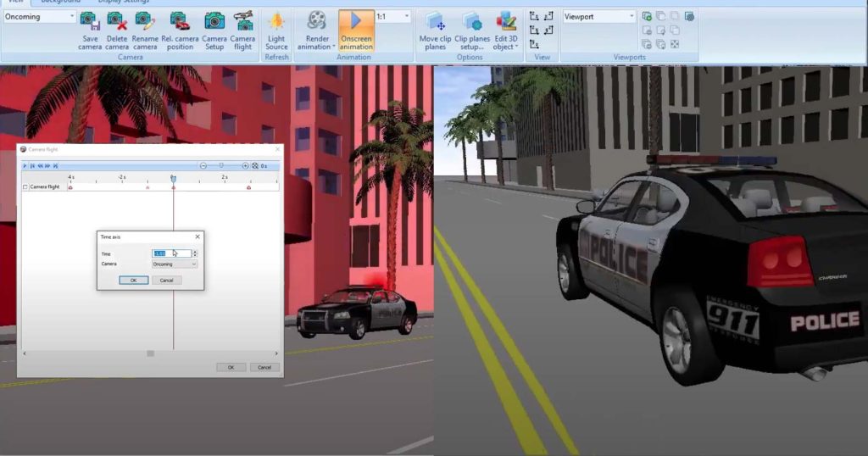Click the timeline scrollbar left arrow
868x456 pixels.
[25, 353]
